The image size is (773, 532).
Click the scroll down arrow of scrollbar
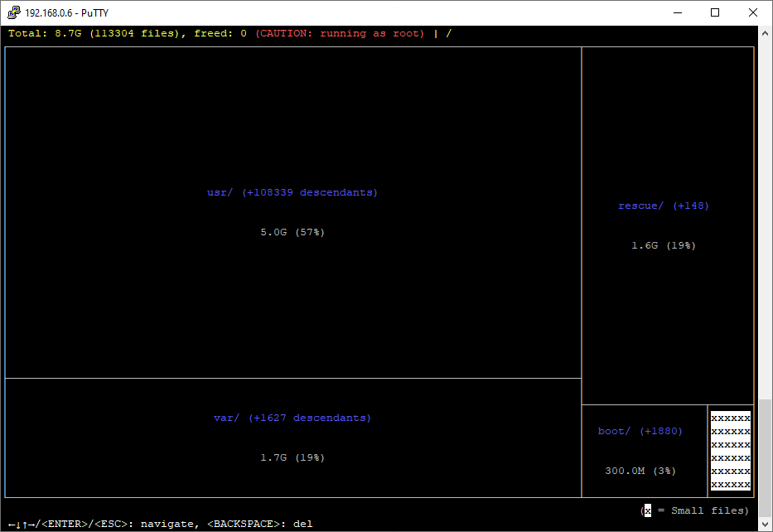click(766, 525)
